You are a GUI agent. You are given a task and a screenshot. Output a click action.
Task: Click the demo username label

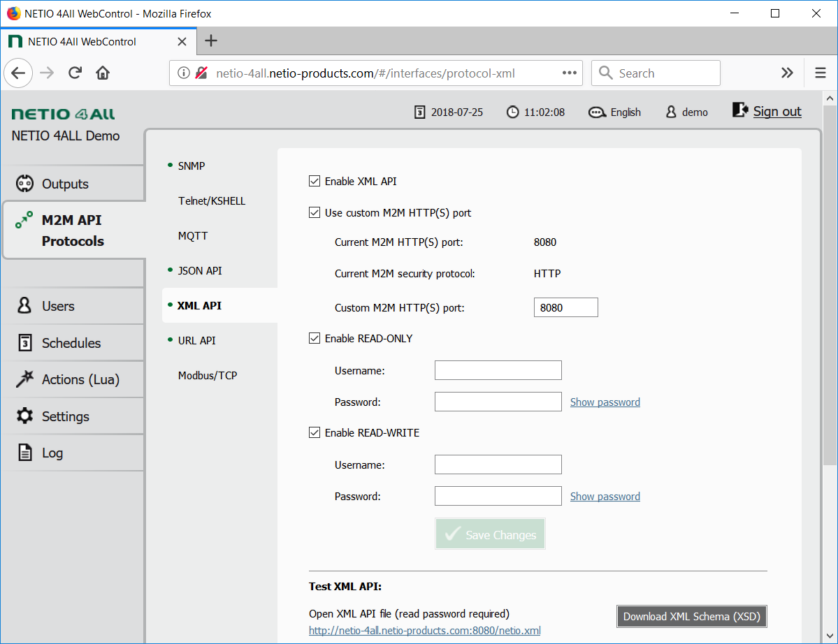click(x=695, y=112)
